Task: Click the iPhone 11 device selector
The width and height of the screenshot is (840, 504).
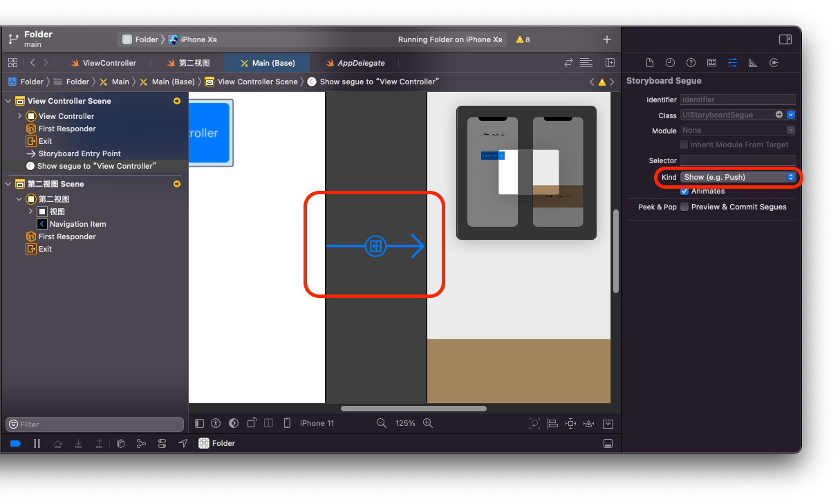Action: pyautogui.click(x=317, y=423)
